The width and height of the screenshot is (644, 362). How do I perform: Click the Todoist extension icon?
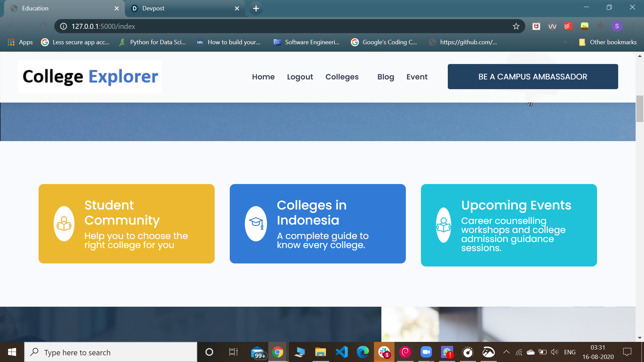coord(568,26)
